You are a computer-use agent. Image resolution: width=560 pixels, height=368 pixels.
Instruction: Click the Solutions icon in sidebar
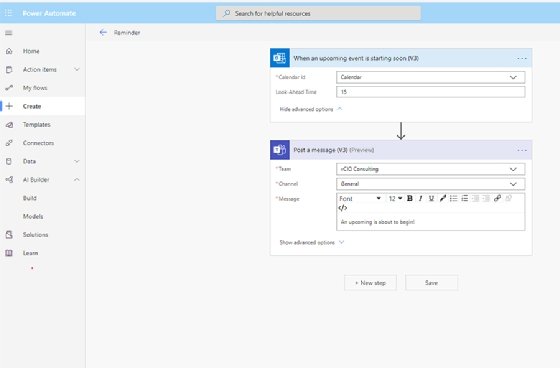pyautogui.click(x=9, y=235)
